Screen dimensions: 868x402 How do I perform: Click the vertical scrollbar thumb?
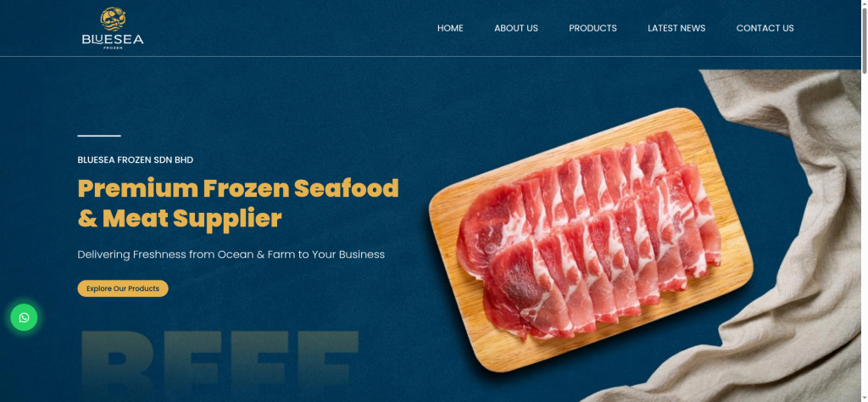864,39
